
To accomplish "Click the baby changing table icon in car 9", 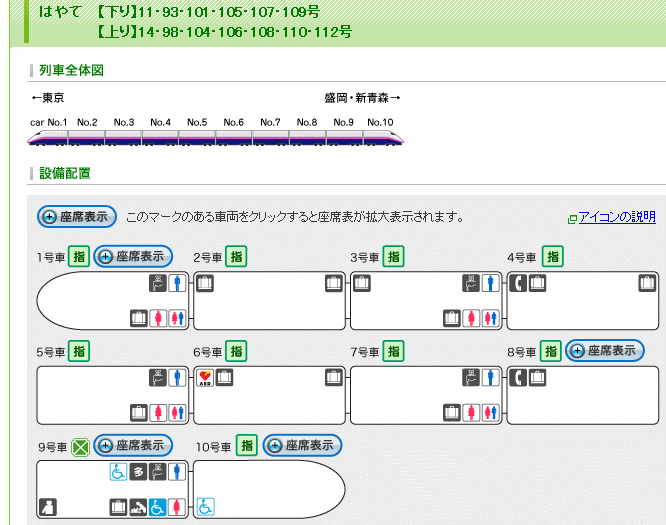I will pos(138,507).
